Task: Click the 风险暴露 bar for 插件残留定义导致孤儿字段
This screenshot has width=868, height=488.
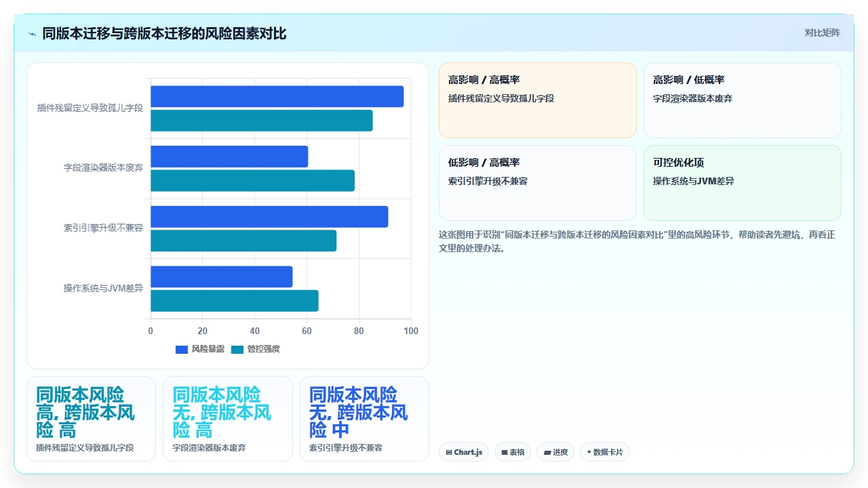Action: click(277, 96)
